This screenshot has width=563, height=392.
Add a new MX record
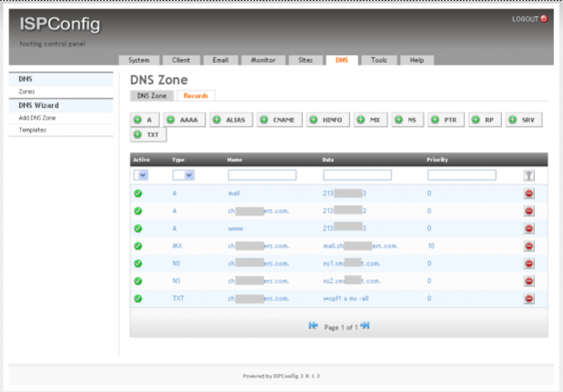pyautogui.click(x=370, y=120)
